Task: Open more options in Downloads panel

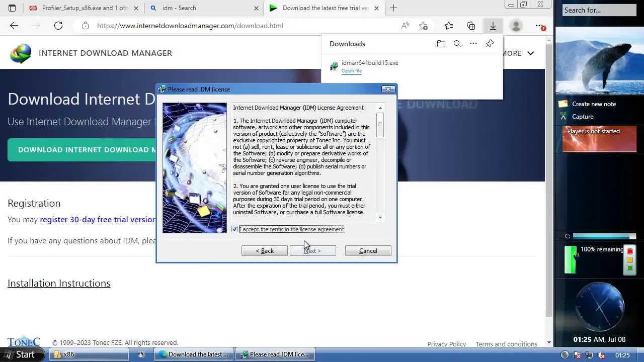Action: (473, 44)
